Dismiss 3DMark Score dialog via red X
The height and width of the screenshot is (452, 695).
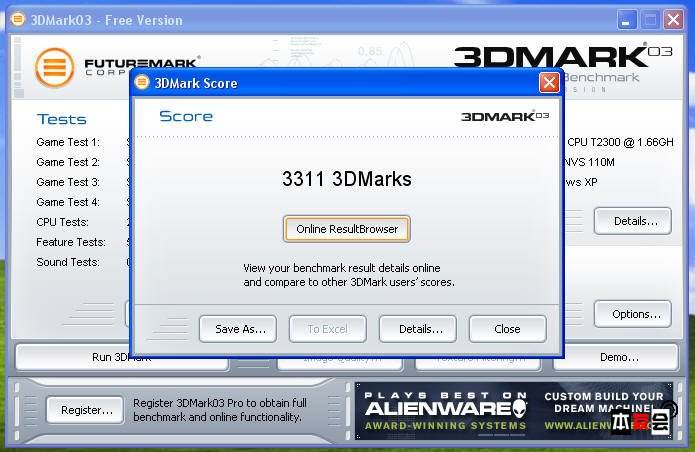pos(549,83)
